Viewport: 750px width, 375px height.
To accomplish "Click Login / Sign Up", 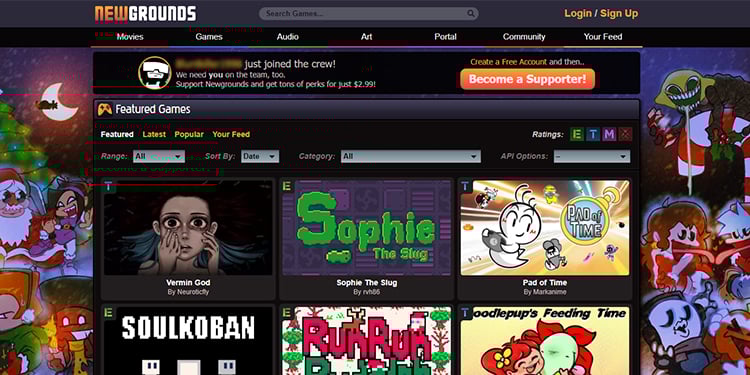I will 601,13.
